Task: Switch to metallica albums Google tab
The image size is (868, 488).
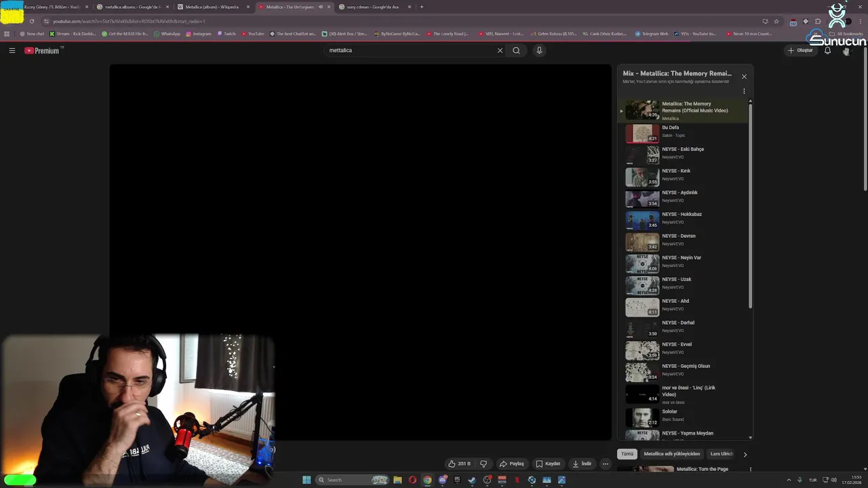Action: 132,7
